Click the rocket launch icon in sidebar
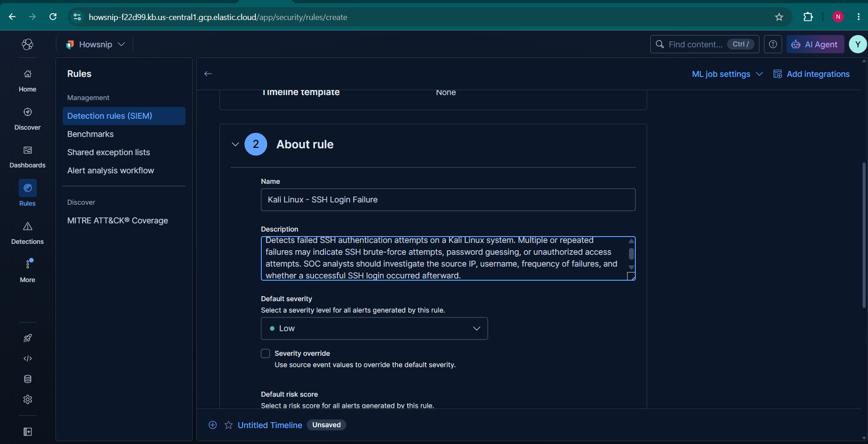868x444 pixels. 28,338
